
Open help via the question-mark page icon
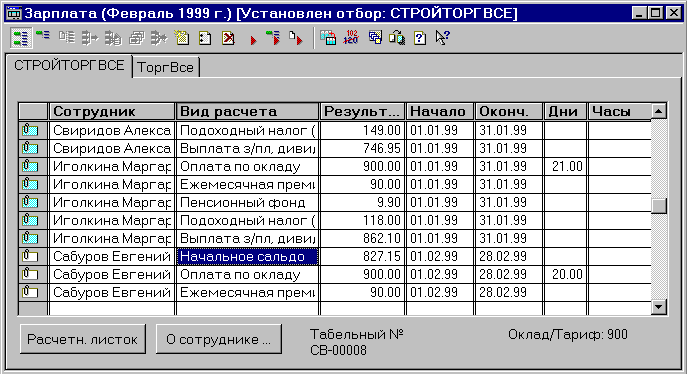pyautogui.click(x=420, y=38)
